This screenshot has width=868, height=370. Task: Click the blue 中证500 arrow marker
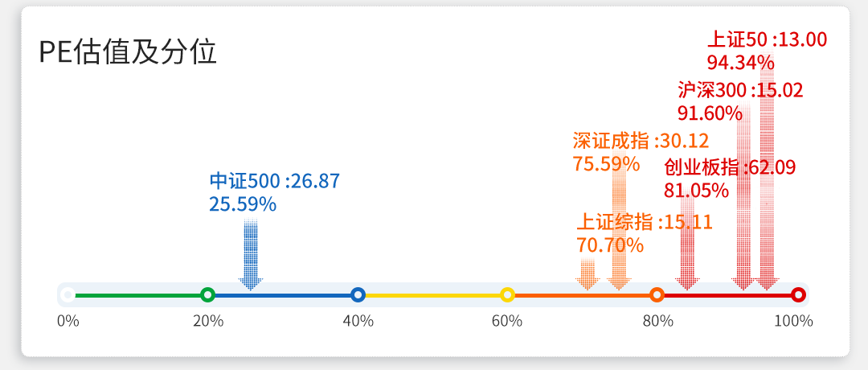coord(250,254)
